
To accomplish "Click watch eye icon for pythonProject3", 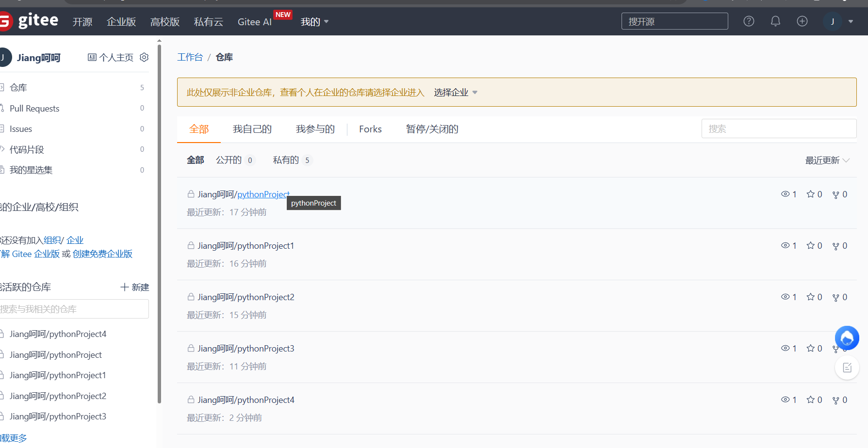I will [786, 348].
